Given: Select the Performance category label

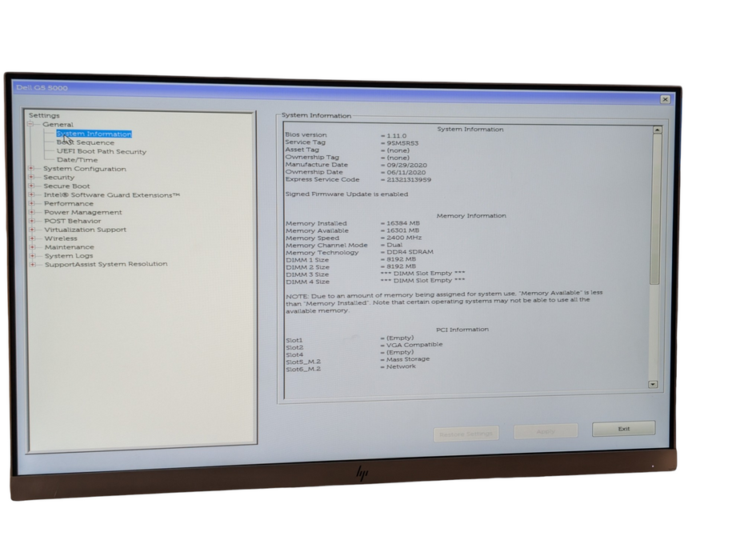Looking at the screenshot, I should (69, 203).
